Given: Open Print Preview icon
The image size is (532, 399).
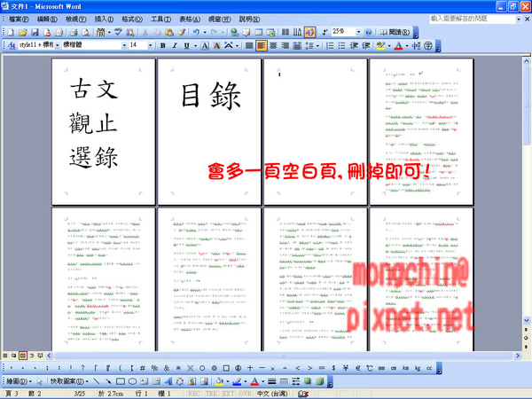Looking at the screenshot, I should tap(86, 32).
